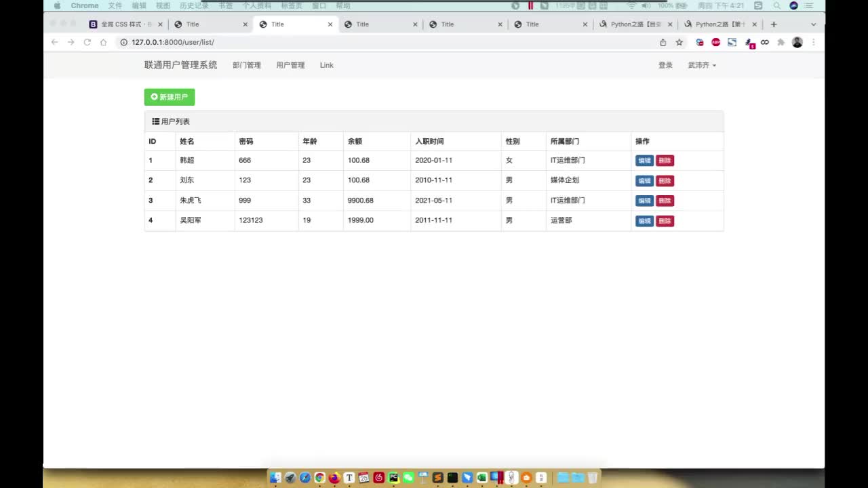Select the 2021-05-11 date cell
This screenshot has height=488, width=868.
[456, 201]
